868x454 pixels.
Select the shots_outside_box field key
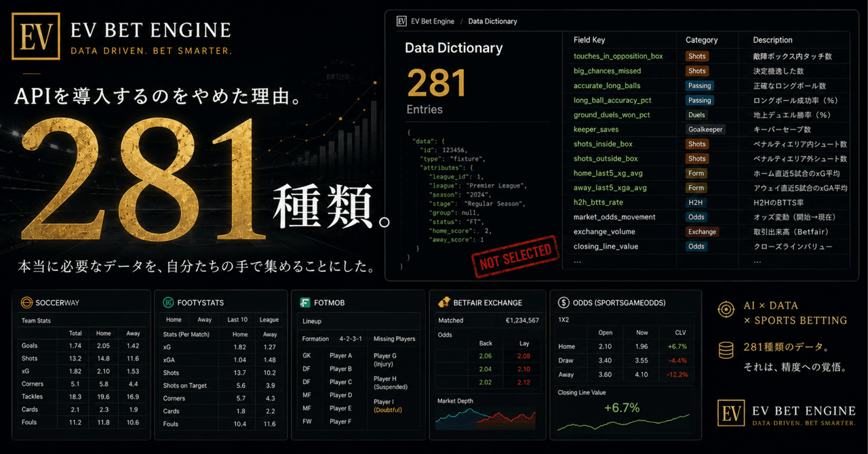click(606, 159)
